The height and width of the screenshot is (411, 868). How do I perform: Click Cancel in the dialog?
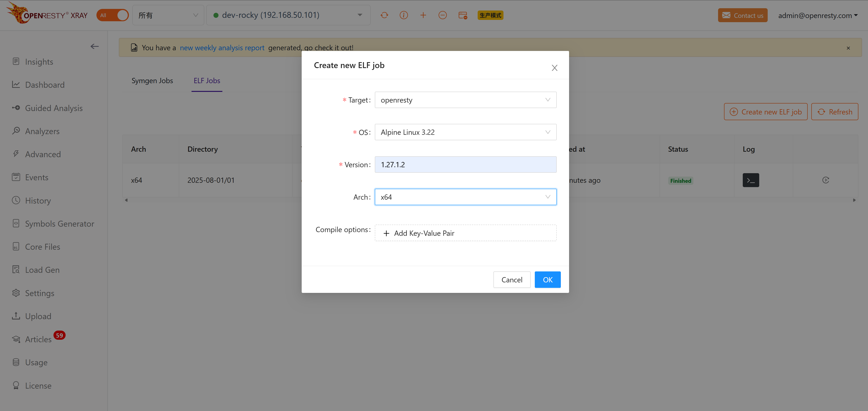coord(511,280)
